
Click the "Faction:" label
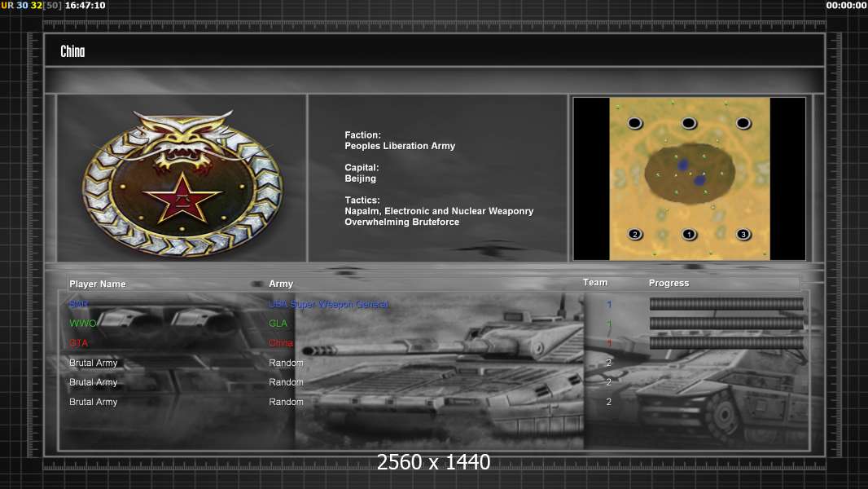point(362,134)
